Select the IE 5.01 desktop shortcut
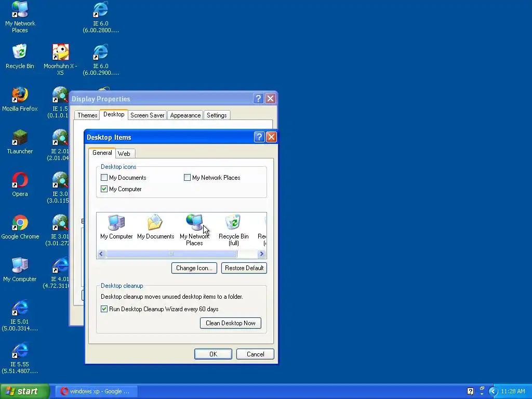The height and width of the screenshot is (399, 532). [x=20, y=315]
